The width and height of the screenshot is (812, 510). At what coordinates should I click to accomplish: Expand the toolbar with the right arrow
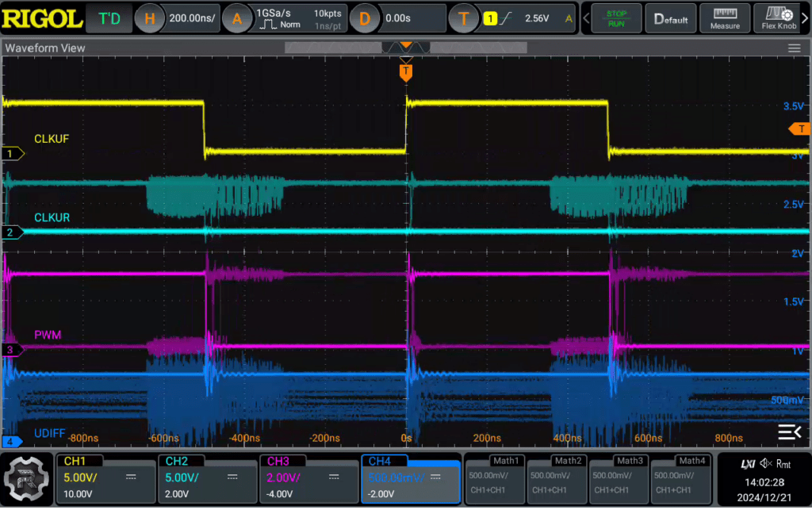(806, 19)
